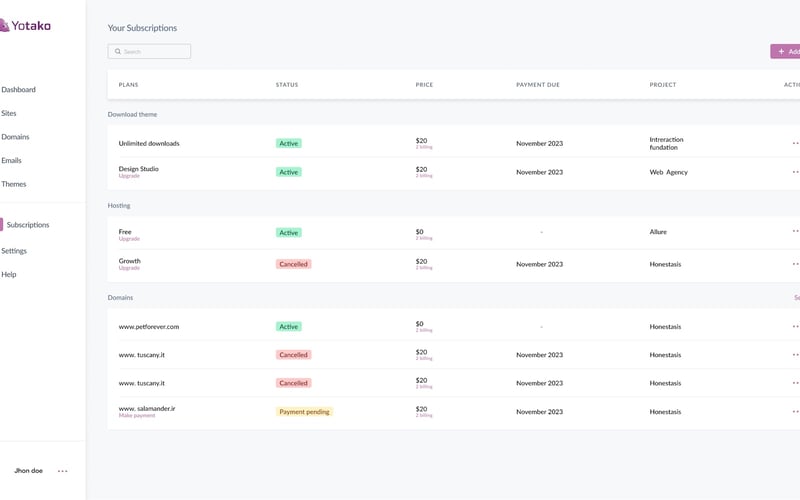The height and width of the screenshot is (500, 800).
Task: Open the Emails page
Action: click(x=12, y=160)
